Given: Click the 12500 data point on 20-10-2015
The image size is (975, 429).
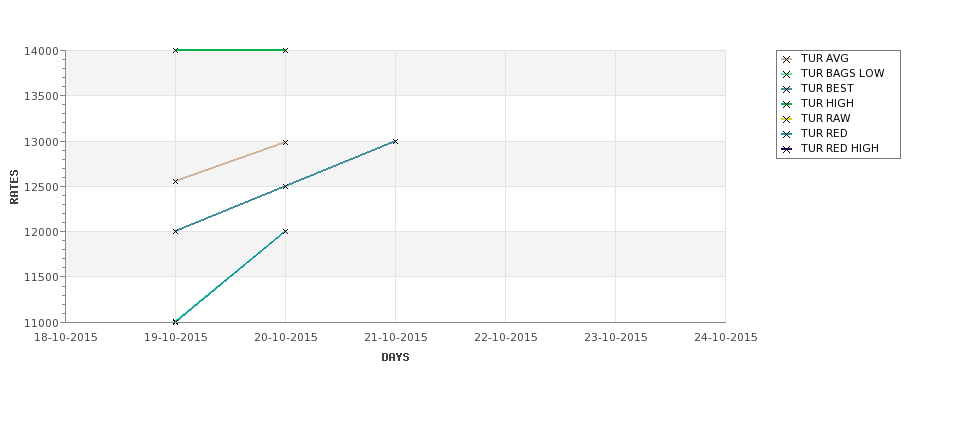Looking at the screenshot, I should [285, 186].
